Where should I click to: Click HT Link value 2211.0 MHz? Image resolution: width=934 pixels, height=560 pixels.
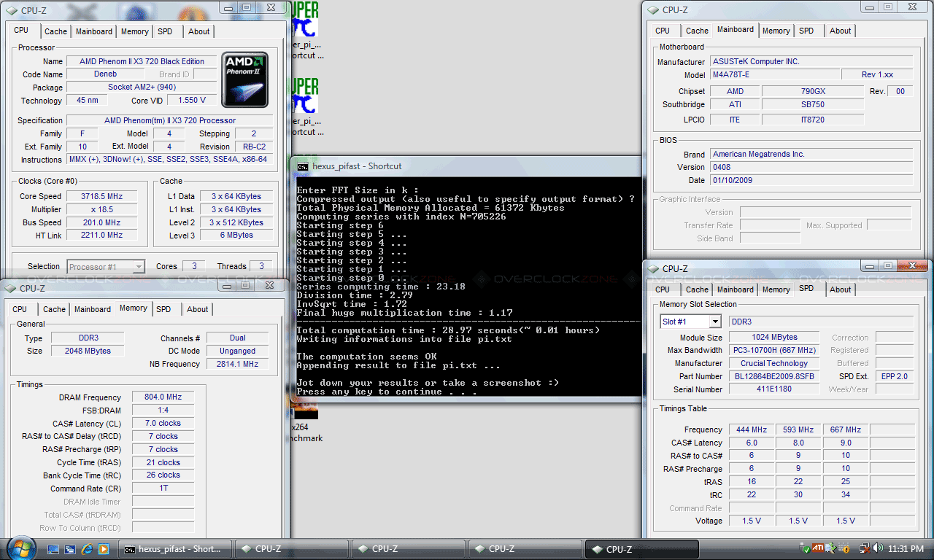tap(102, 235)
